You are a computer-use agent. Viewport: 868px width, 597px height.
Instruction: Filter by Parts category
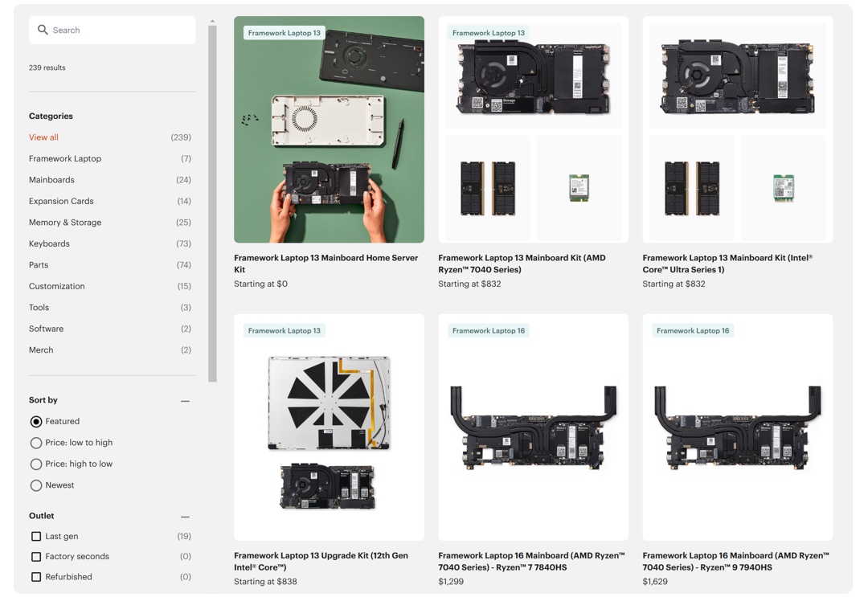click(39, 265)
